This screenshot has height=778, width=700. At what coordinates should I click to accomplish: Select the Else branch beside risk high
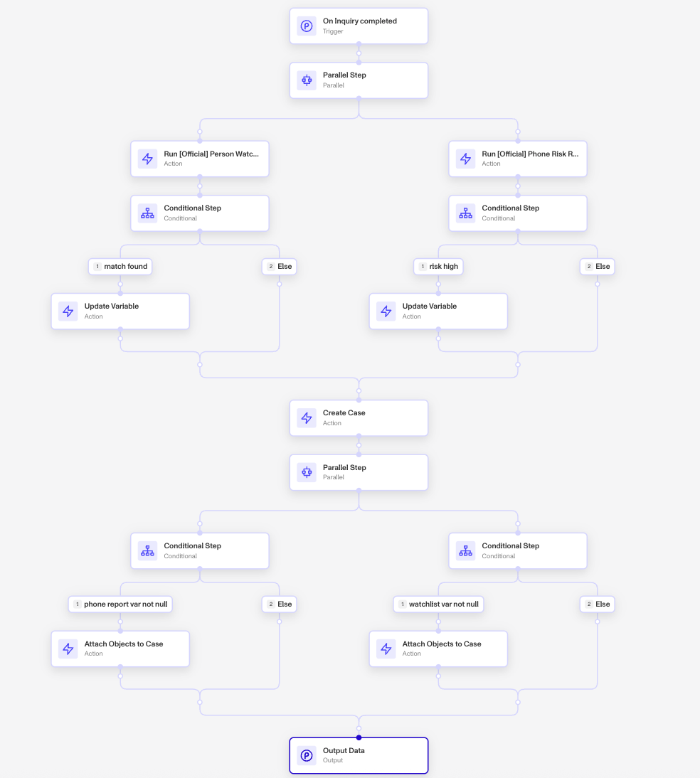[x=598, y=267]
